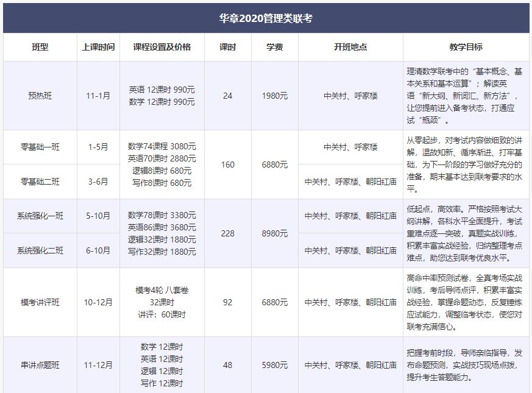Screen dimensions: 532x393
Task: Click the 系统强化一班 class cell
Action: tap(40, 216)
